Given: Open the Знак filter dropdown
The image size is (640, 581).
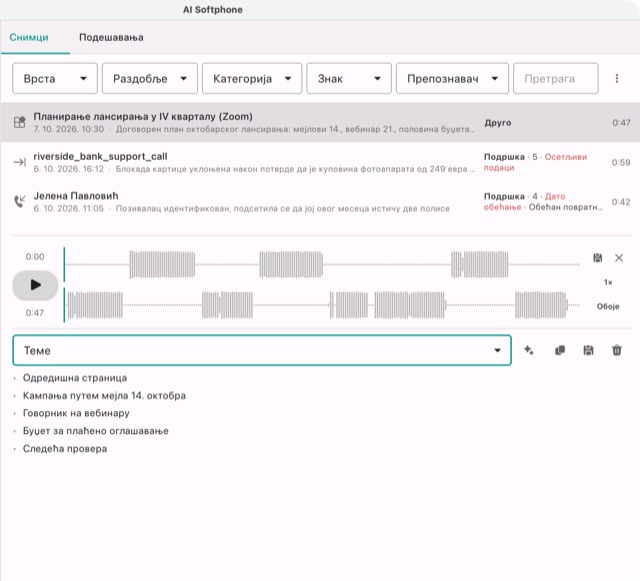Looking at the screenshot, I should (x=349, y=78).
